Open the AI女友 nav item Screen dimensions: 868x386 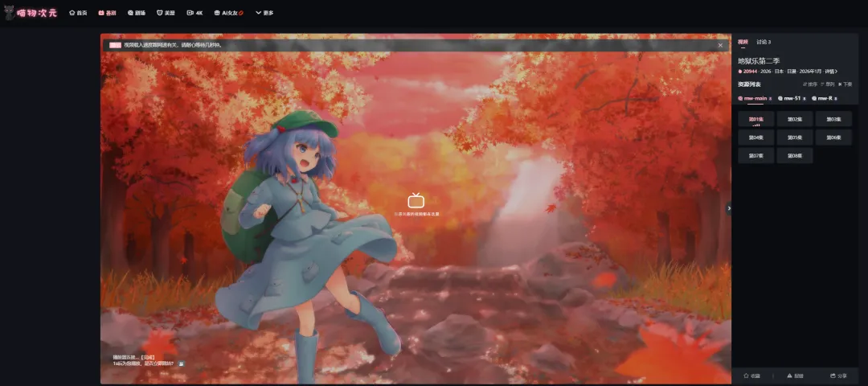click(228, 13)
